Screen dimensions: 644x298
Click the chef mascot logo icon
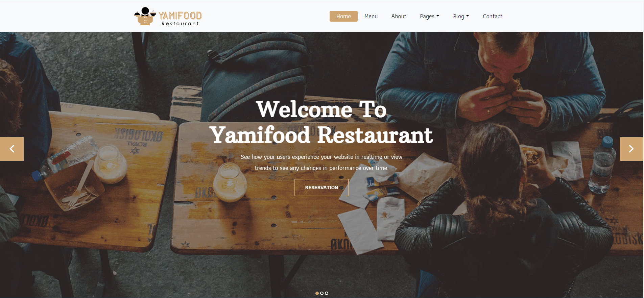pos(145,16)
